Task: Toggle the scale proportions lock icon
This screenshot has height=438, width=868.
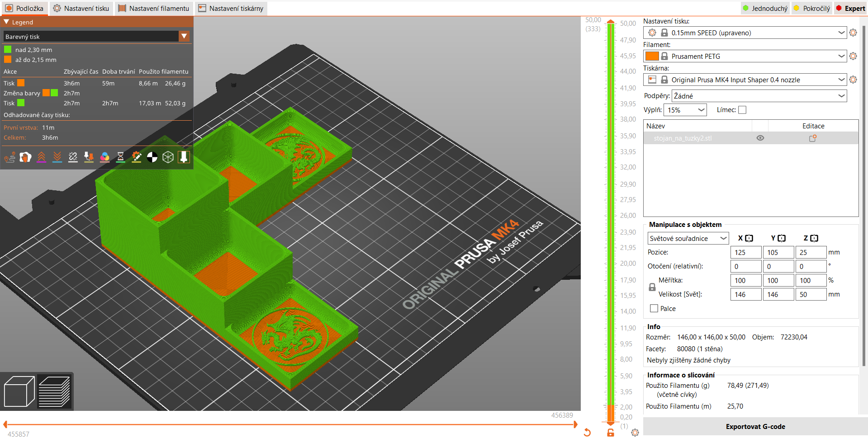Action: 652,287
